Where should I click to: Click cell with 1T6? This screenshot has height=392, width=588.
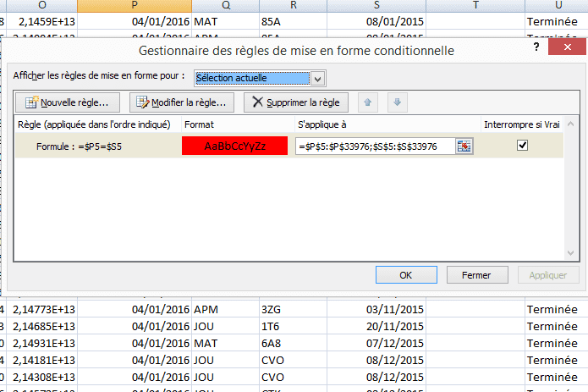[294, 326]
